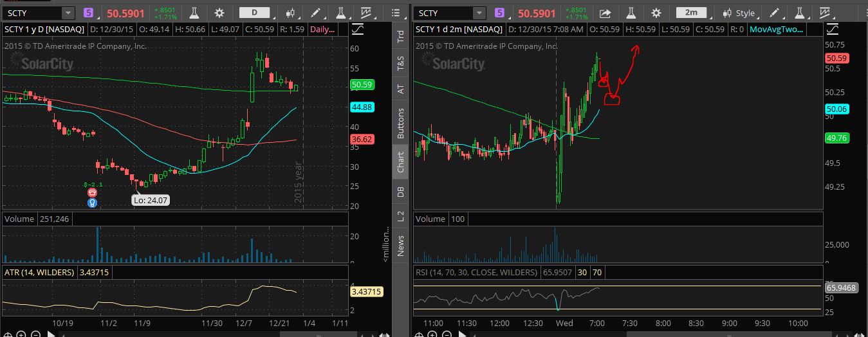Click the SCTY 1 d 2m [NASDAQ] title
This screenshot has width=868, height=337.
[458, 29]
